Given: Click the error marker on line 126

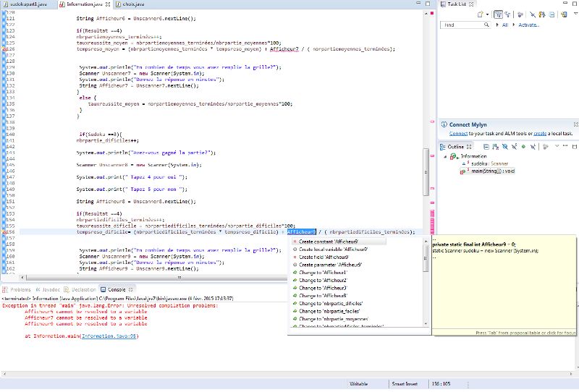Looking at the screenshot, I should tap(3, 49).
